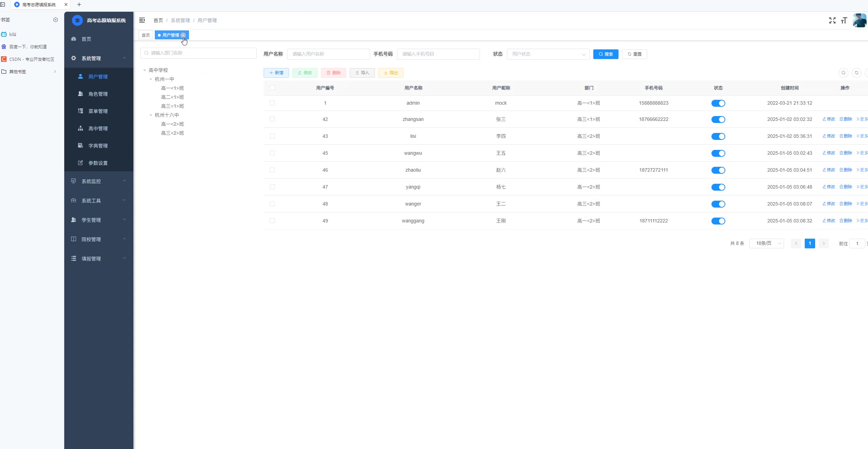Hide the search area with the magnifier icon
This screenshot has width=868, height=449.
point(843,73)
